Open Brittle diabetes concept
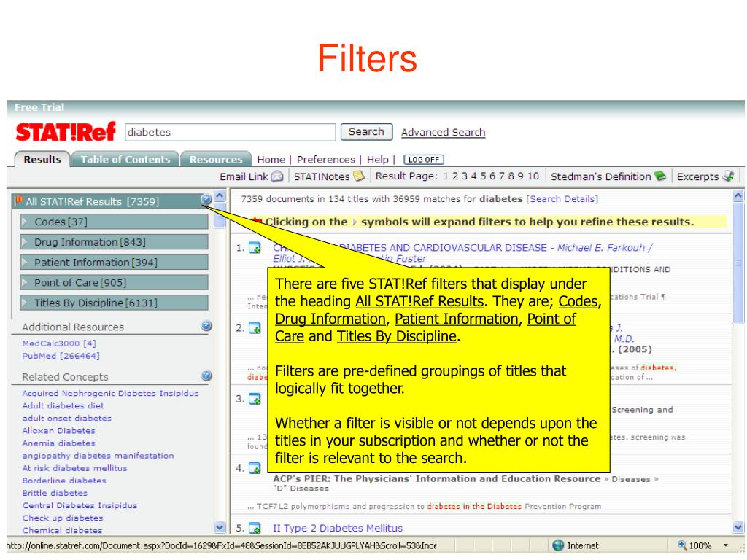 pyautogui.click(x=55, y=493)
